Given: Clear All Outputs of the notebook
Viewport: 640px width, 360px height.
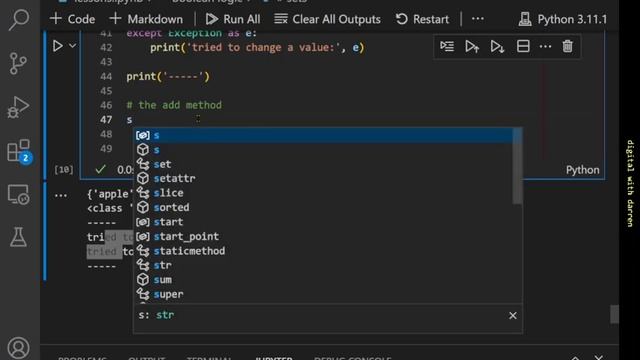Looking at the screenshot, I should point(327,19).
